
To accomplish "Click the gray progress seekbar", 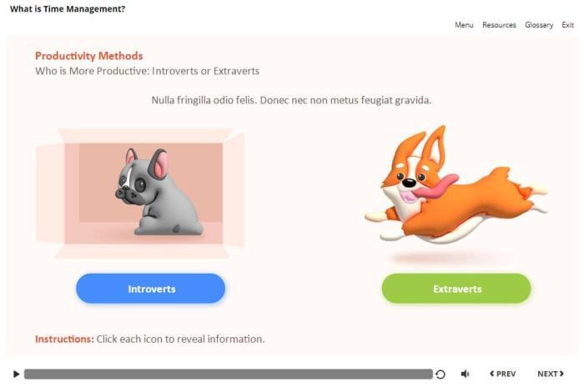I will point(229,374).
